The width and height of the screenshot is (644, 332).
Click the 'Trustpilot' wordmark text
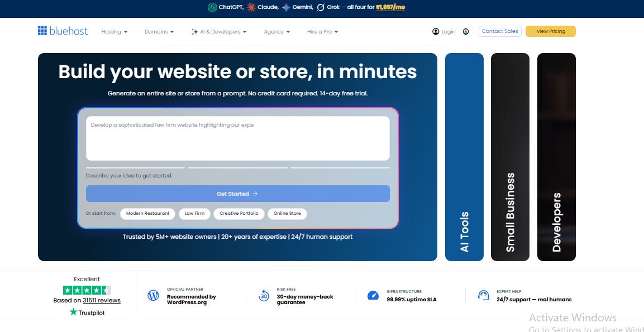[92, 312]
